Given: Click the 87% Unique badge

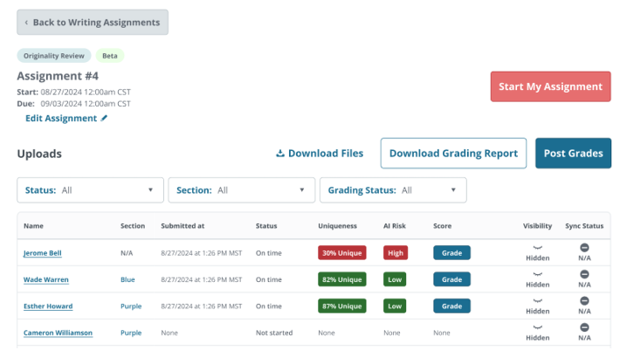Looking at the screenshot, I should (342, 306).
